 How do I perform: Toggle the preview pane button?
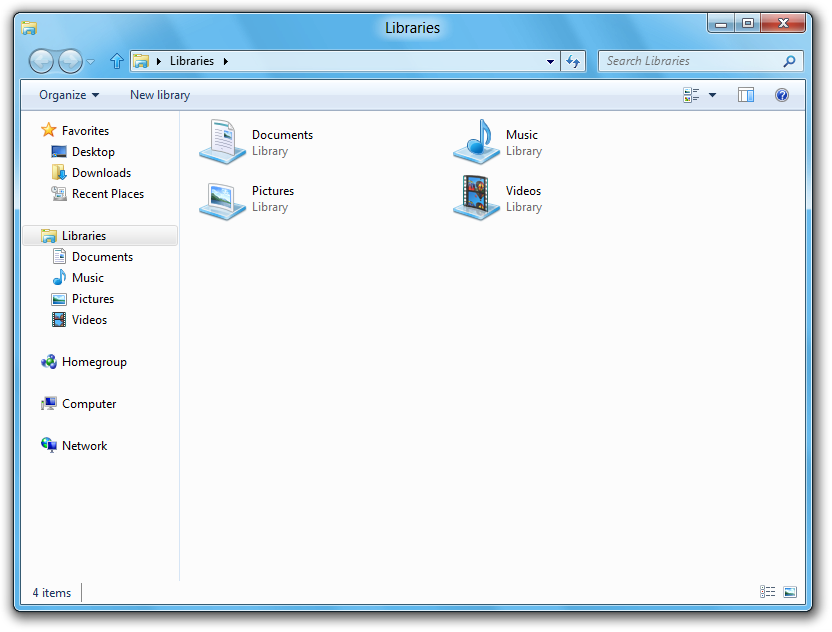[745, 95]
